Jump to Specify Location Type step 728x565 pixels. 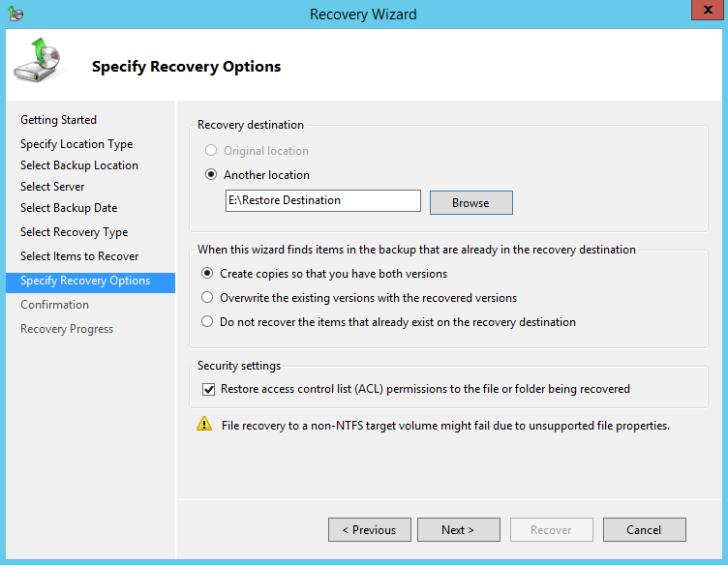[x=76, y=144]
